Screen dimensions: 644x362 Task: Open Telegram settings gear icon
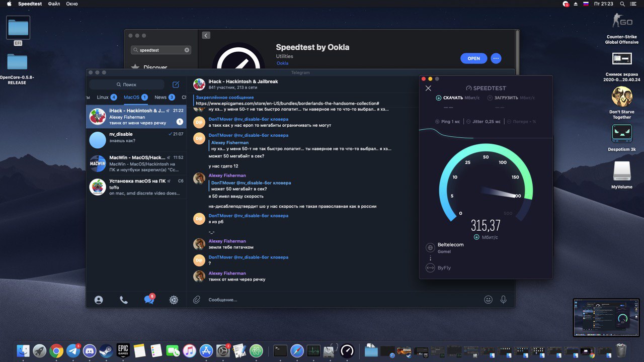[x=174, y=300]
